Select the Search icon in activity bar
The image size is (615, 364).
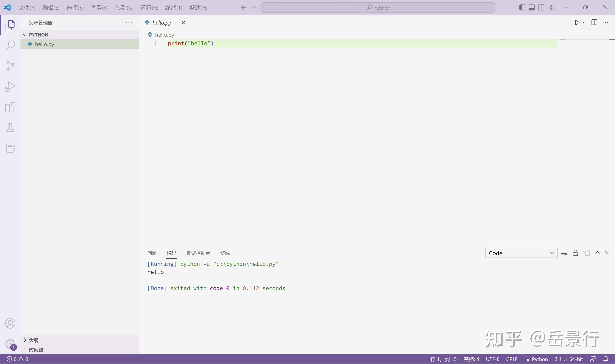10,45
